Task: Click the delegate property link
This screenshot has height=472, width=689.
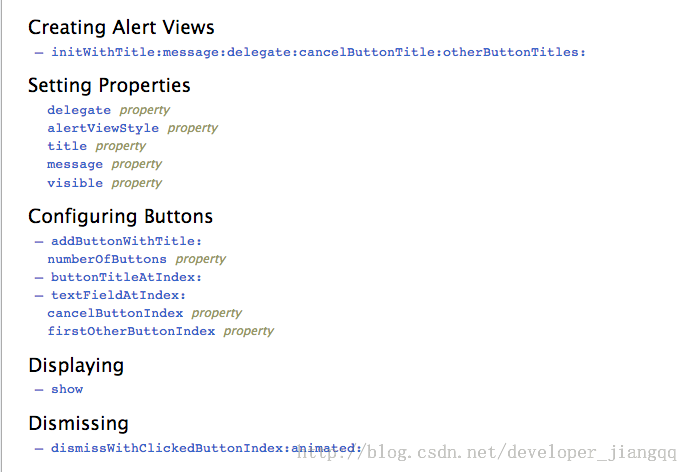Action: coord(79,110)
